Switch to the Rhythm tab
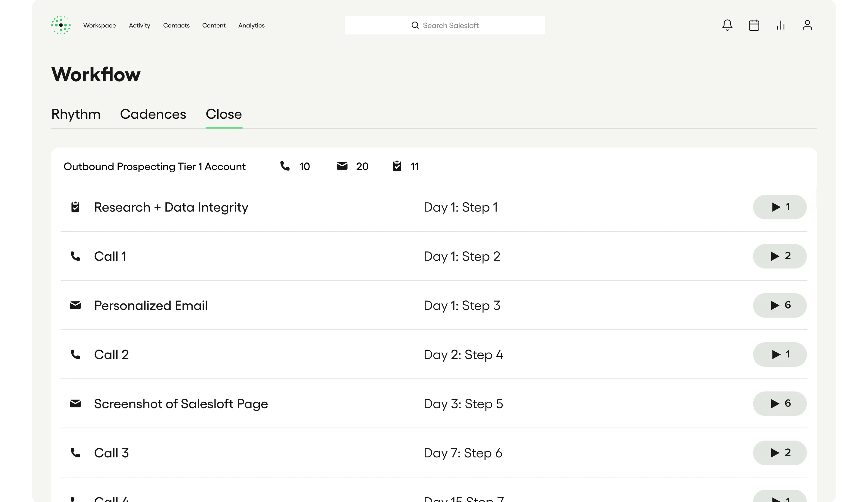The height and width of the screenshot is (502, 868). pyautogui.click(x=76, y=114)
